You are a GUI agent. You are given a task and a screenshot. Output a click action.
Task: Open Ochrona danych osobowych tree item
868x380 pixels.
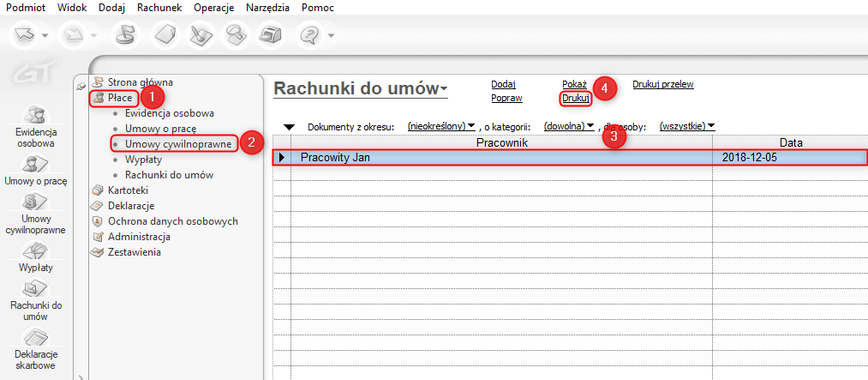(x=173, y=221)
